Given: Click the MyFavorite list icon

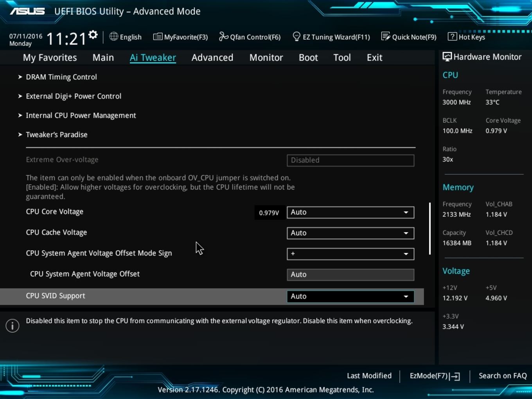Looking at the screenshot, I should coord(158,37).
